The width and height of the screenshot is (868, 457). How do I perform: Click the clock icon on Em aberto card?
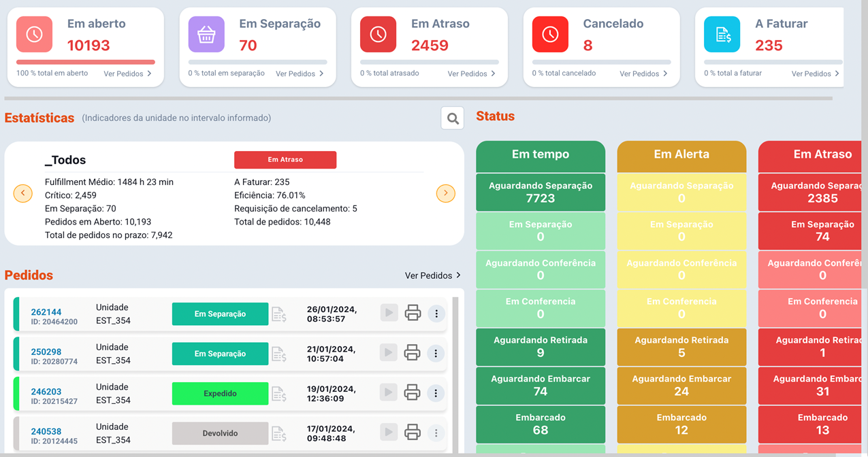point(34,33)
